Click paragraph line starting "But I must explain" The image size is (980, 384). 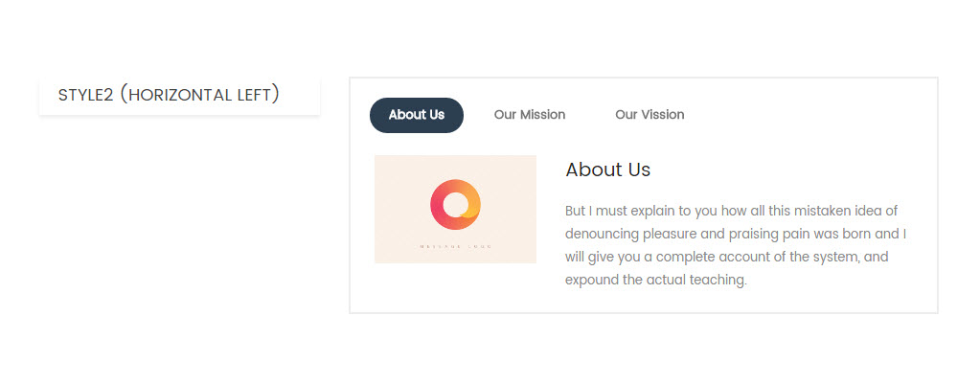(x=731, y=211)
